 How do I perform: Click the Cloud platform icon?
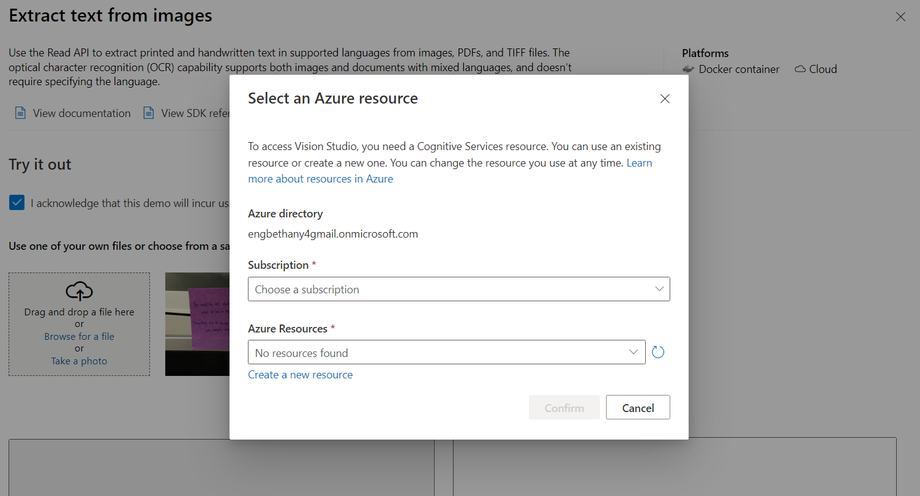(801, 69)
